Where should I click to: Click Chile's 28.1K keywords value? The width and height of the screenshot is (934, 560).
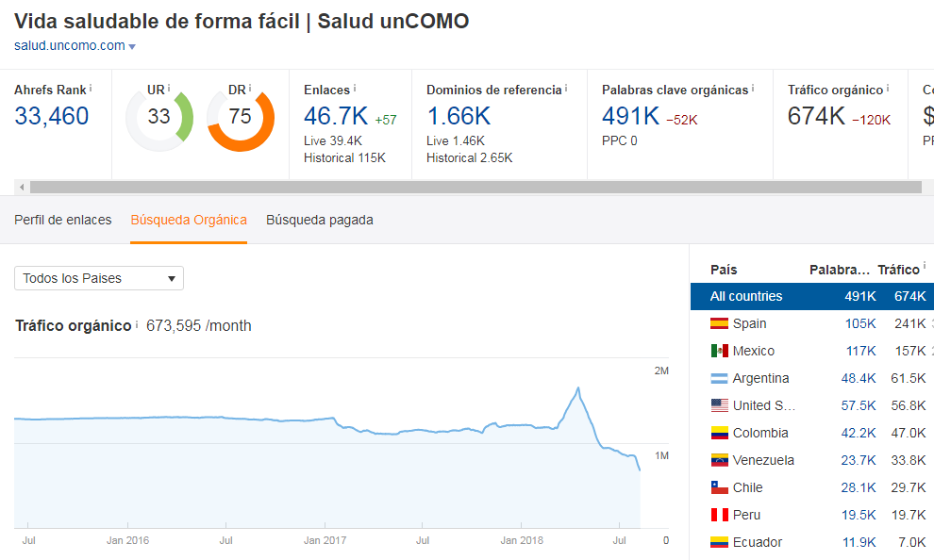(859, 487)
